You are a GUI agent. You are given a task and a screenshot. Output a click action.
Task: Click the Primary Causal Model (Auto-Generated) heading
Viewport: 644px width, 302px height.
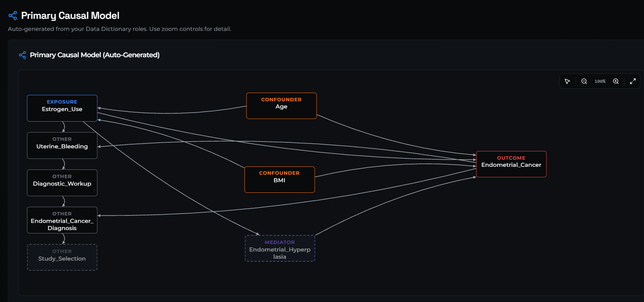(x=95, y=55)
